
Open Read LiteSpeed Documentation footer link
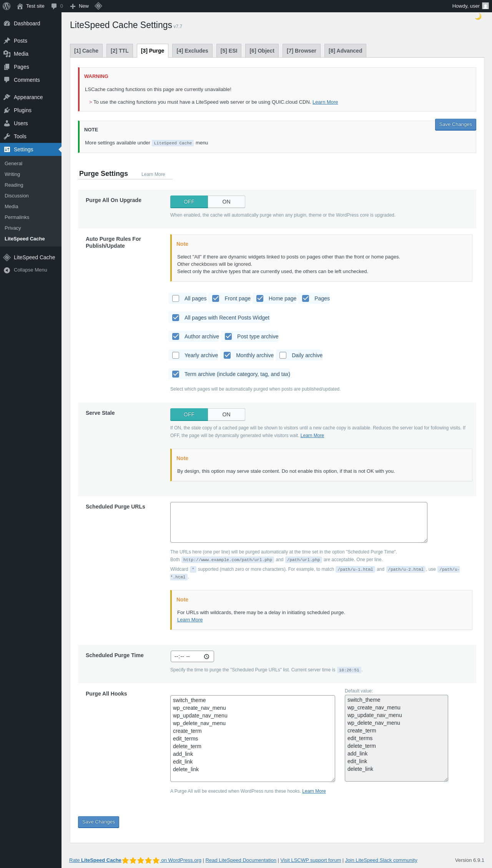coord(241,860)
